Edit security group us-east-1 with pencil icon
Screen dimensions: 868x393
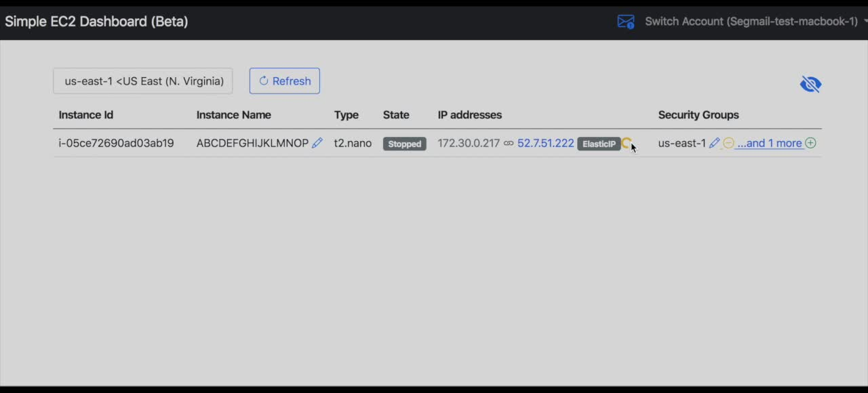tap(714, 143)
